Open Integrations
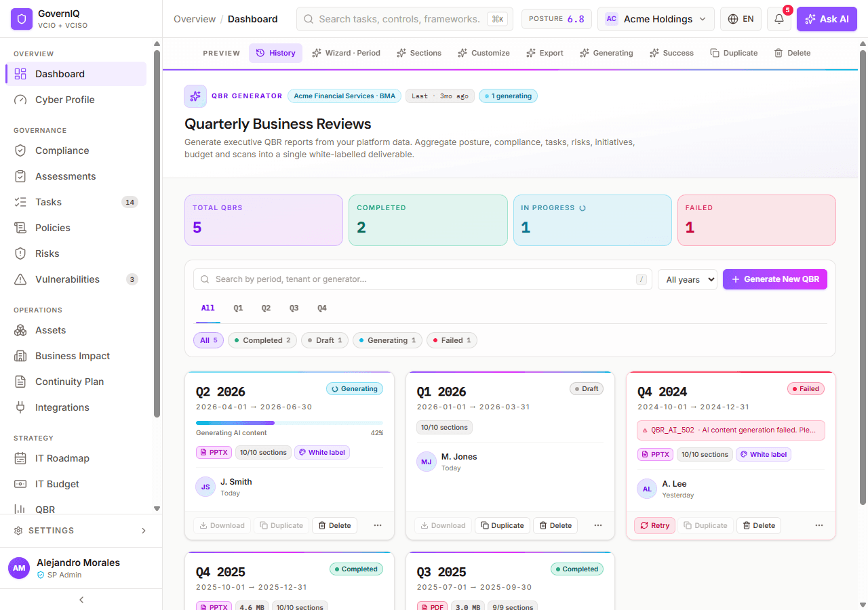Image resolution: width=868 pixels, height=610 pixels. click(x=76, y=407)
